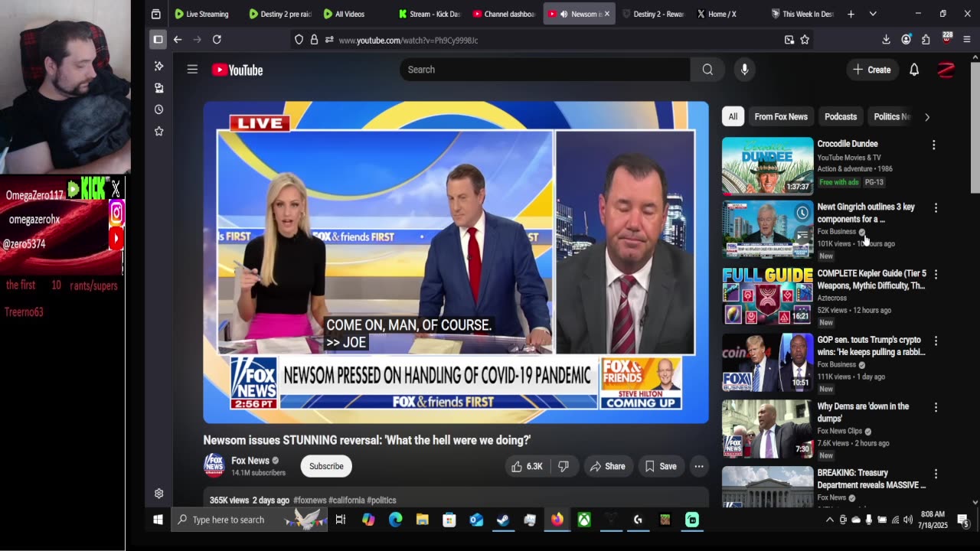Filter recommendations by Podcasts
This screenshot has width=980, height=551.
point(841,116)
